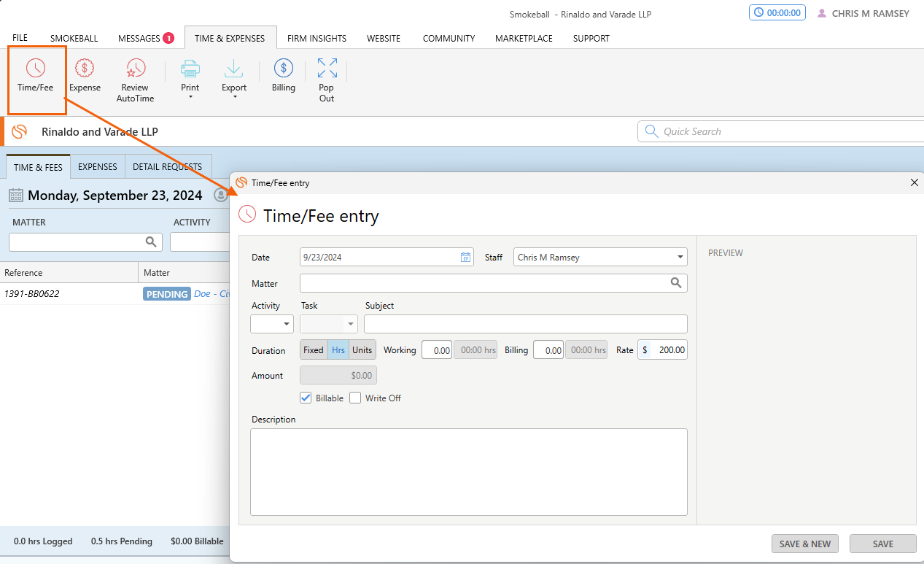Click the magnifier in the MATTER filter box
Viewport: 924px width, 564px height.
151,242
